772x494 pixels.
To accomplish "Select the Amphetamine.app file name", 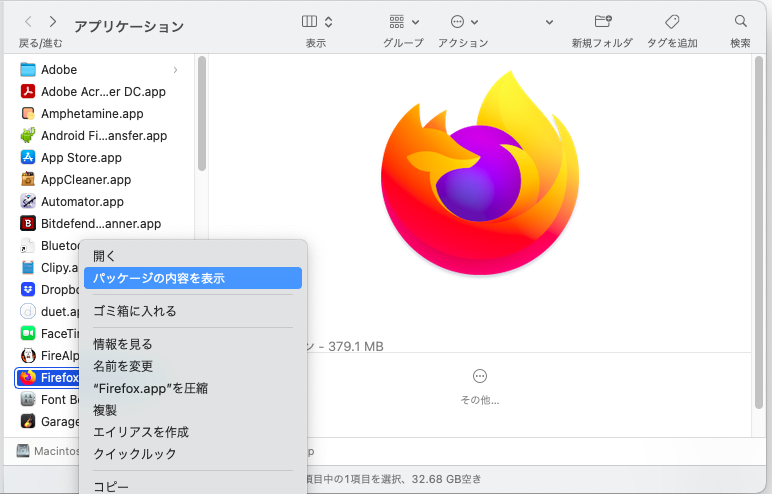I will [92, 114].
